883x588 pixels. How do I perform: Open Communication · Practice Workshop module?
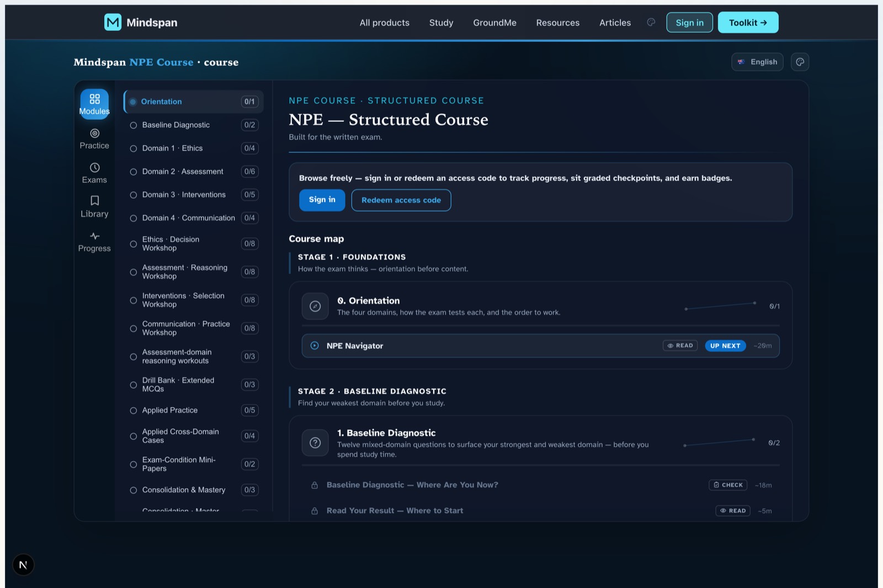[193, 328]
